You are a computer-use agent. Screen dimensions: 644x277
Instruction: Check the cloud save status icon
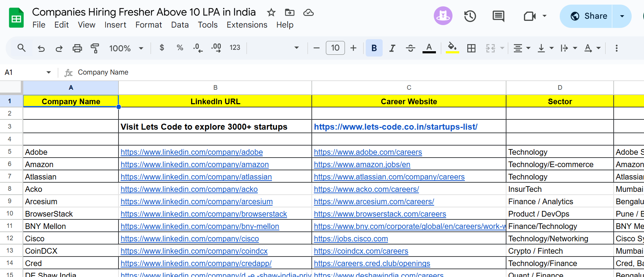[309, 13]
